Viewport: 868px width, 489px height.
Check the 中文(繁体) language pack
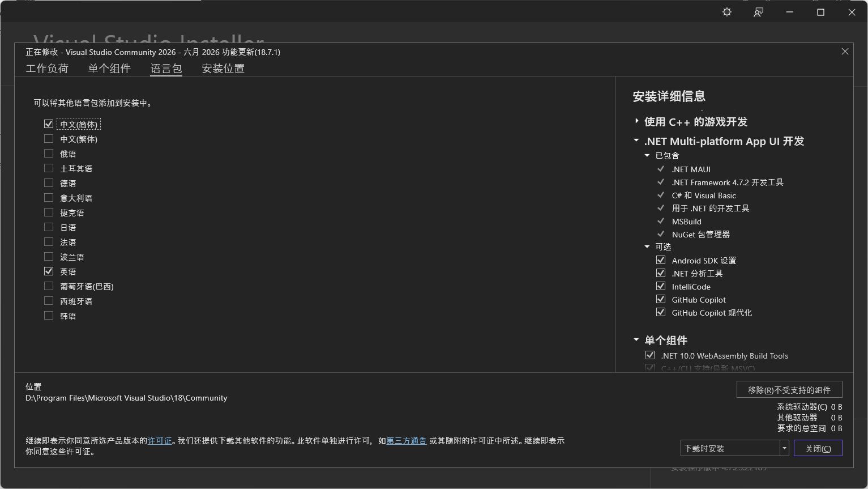pos(49,139)
